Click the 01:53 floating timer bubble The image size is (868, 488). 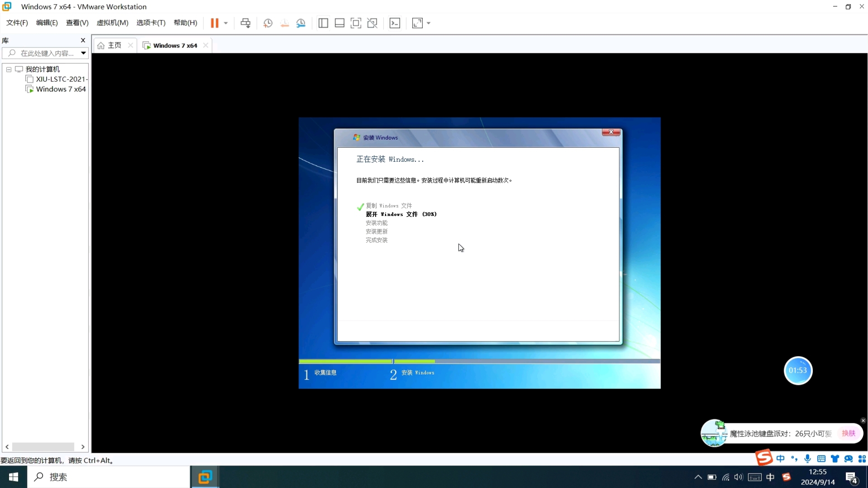pos(798,371)
